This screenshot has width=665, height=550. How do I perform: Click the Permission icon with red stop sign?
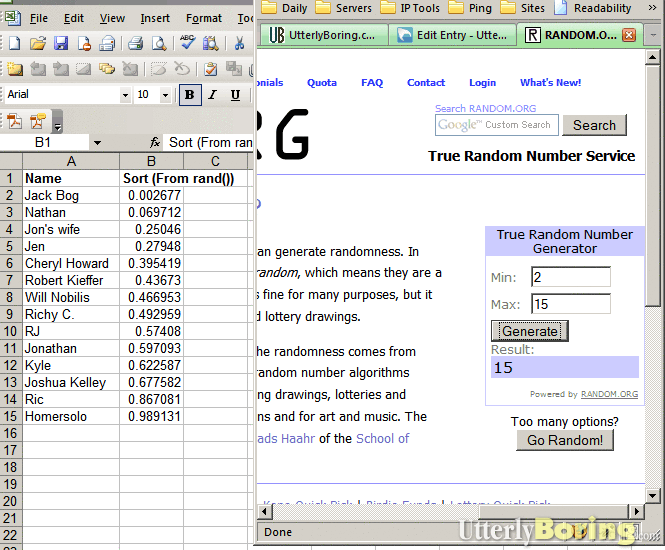84,43
